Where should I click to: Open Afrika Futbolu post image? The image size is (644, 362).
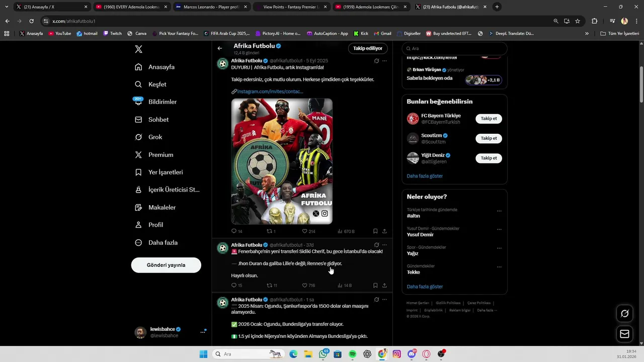[282, 161]
